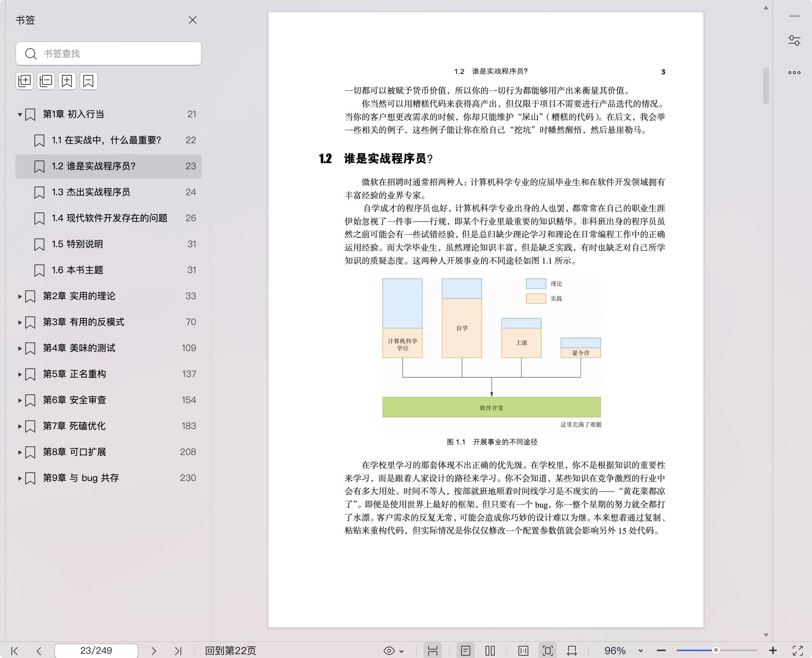
Task: Jump to bookmark 1.5 特别说明
Action: [109, 244]
